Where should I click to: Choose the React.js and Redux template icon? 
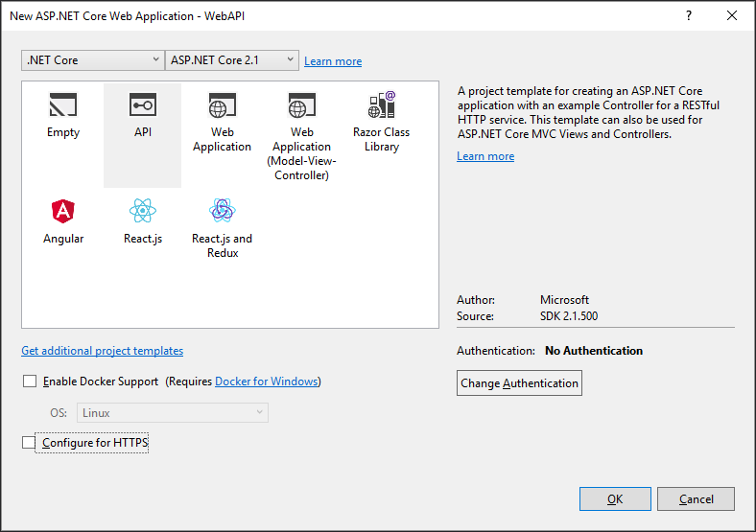pyautogui.click(x=223, y=211)
